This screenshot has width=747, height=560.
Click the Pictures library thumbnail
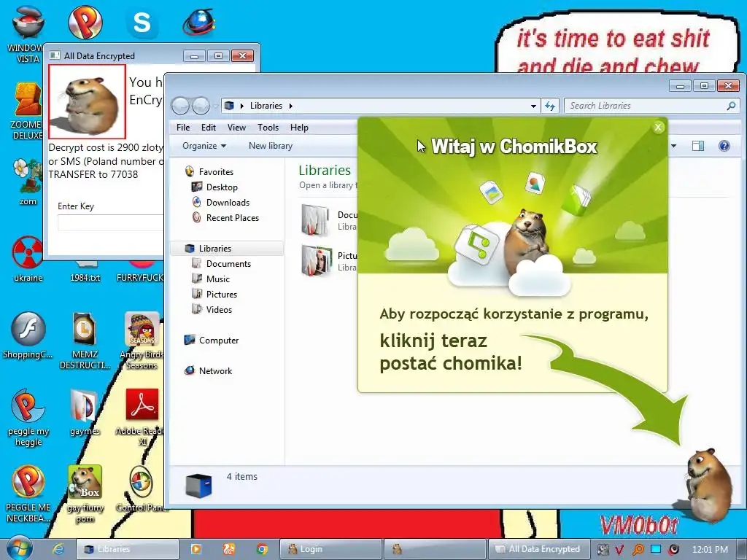pos(316,260)
